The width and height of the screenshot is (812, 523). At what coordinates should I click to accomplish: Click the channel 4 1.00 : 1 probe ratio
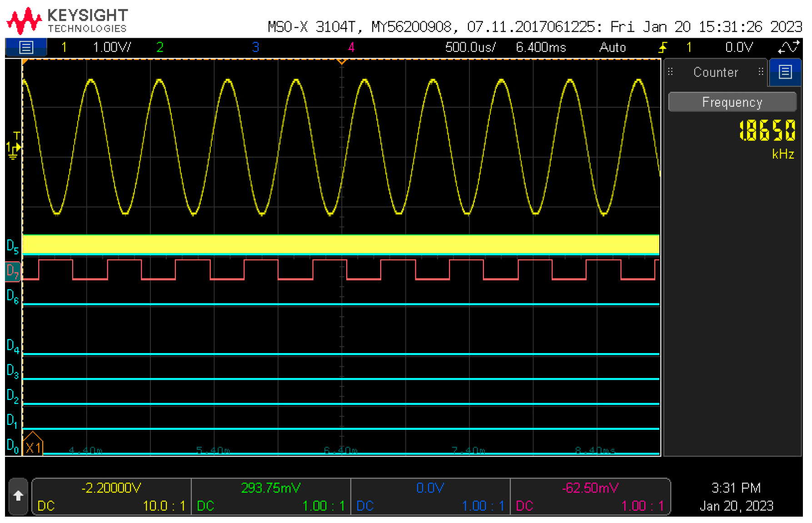coord(643,506)
